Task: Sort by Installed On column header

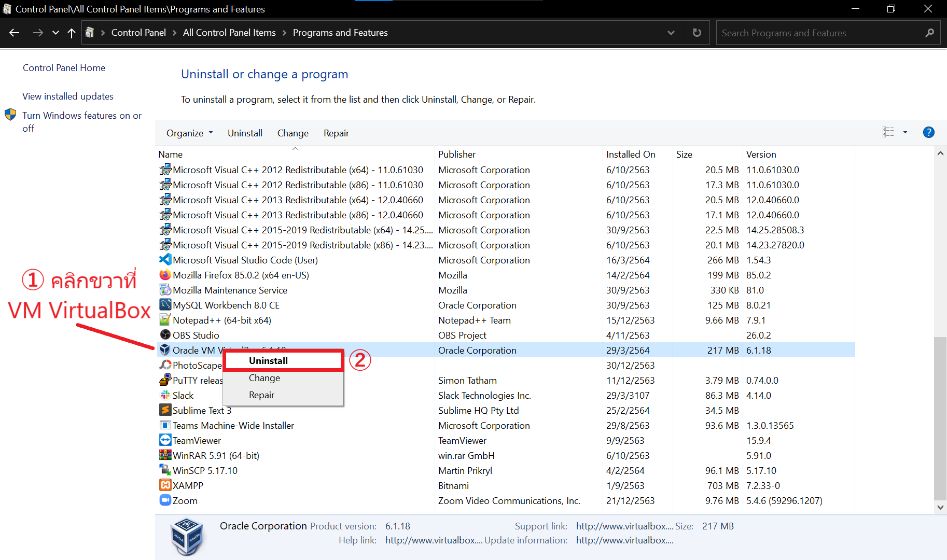Action: pyautogui.click(x=631, y=155)
